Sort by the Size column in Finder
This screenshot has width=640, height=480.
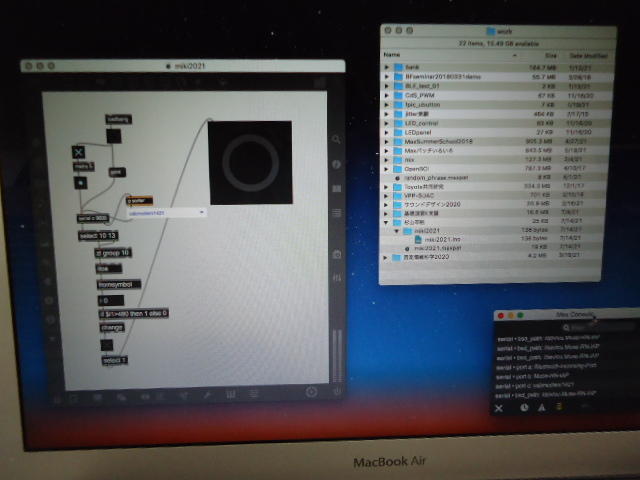[x=550, y=55]
